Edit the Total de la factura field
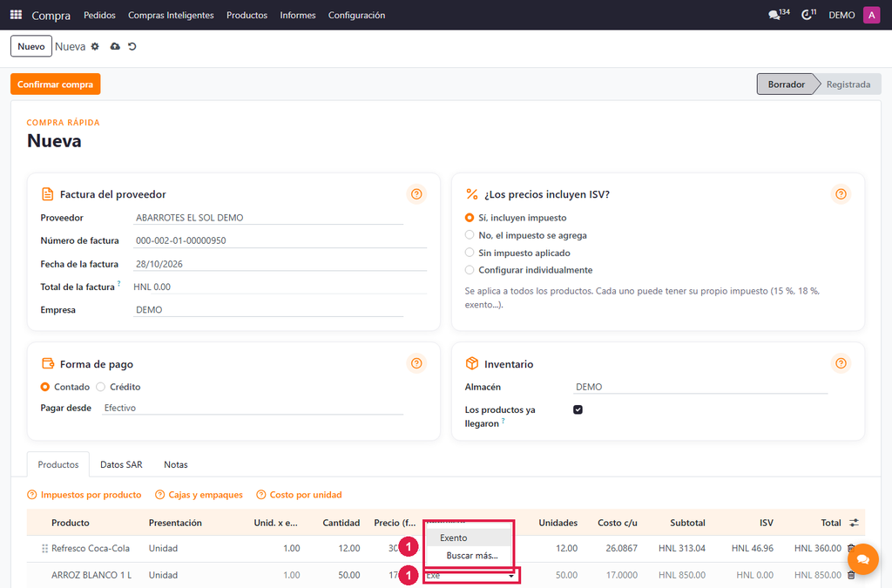The width and height of the screenshot is (892, 588). pyautogui.click(x=280, y=287)
